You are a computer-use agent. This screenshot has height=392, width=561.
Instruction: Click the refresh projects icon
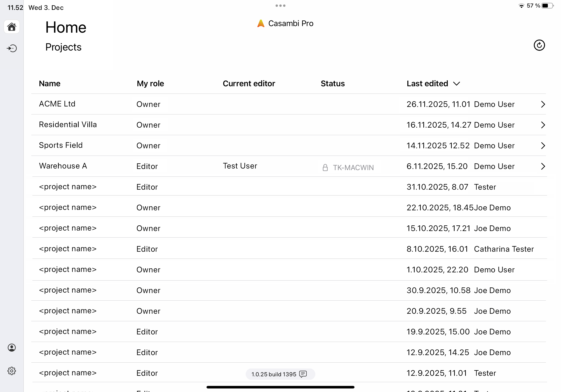point(539,45)
